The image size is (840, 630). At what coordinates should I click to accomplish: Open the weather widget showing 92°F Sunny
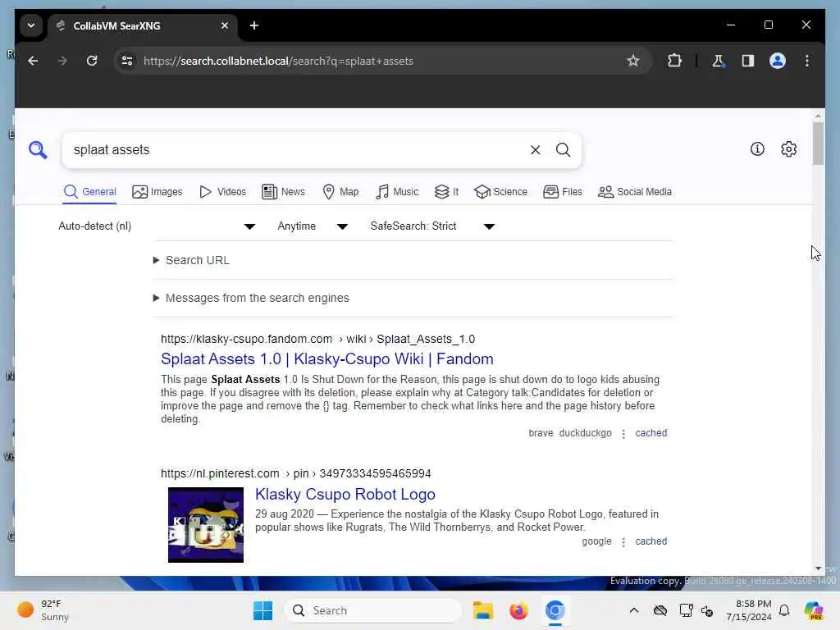click(x=44, y=610)
